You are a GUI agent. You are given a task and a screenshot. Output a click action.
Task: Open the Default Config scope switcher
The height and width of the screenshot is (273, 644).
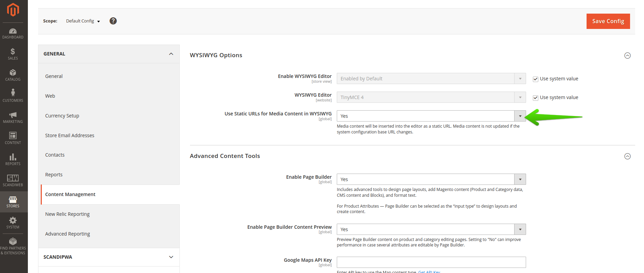tap(83, 21)
